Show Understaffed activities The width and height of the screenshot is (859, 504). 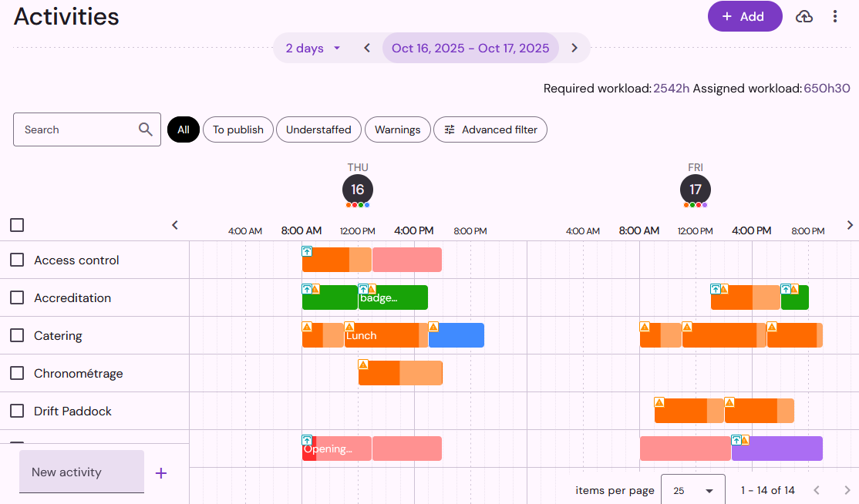(x=318, y=129)
